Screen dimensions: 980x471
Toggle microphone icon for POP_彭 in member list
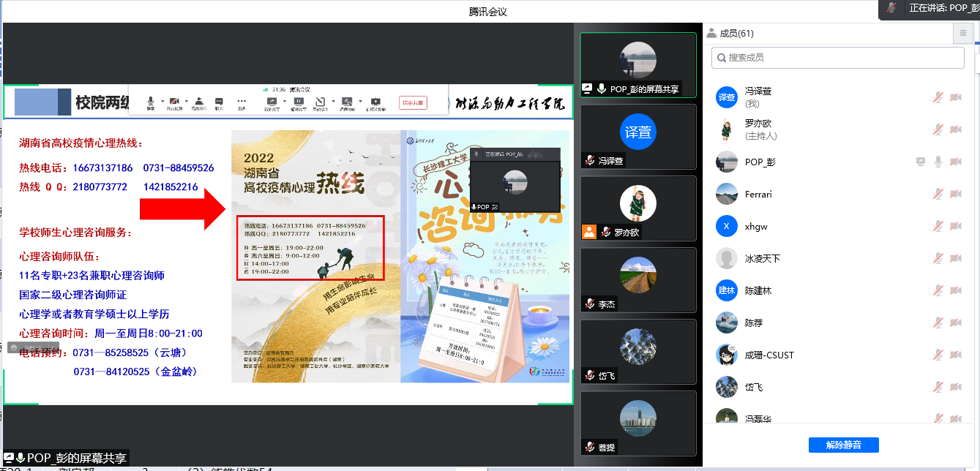point(938,162)
